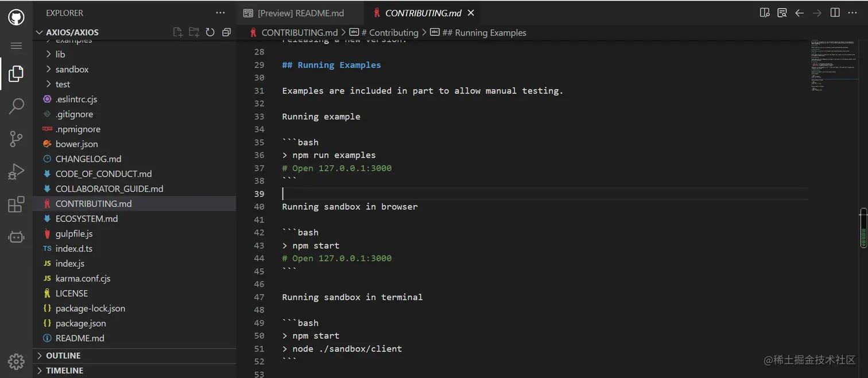Image resolution: width=868 pixels, height=378 pixels.
Task: Open .eslintrc.cjs file
Action: (x=134, y=99)
